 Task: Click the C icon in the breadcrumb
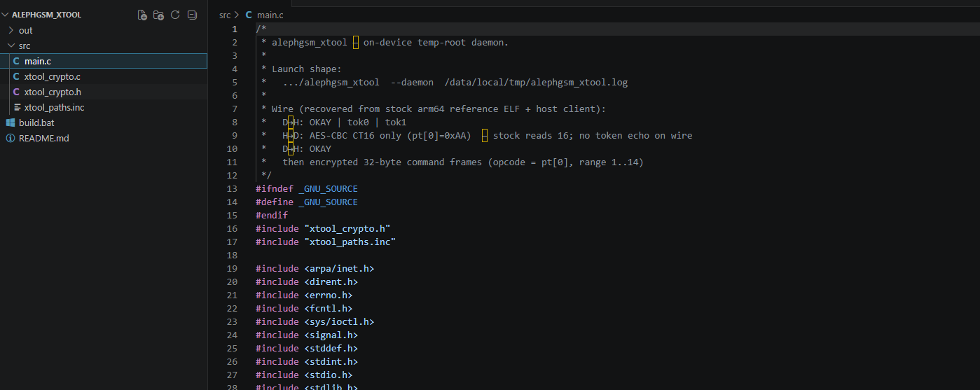249,15
